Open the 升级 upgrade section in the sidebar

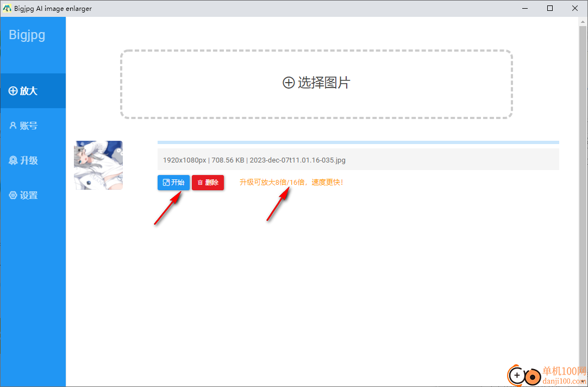tap(33, 160)
